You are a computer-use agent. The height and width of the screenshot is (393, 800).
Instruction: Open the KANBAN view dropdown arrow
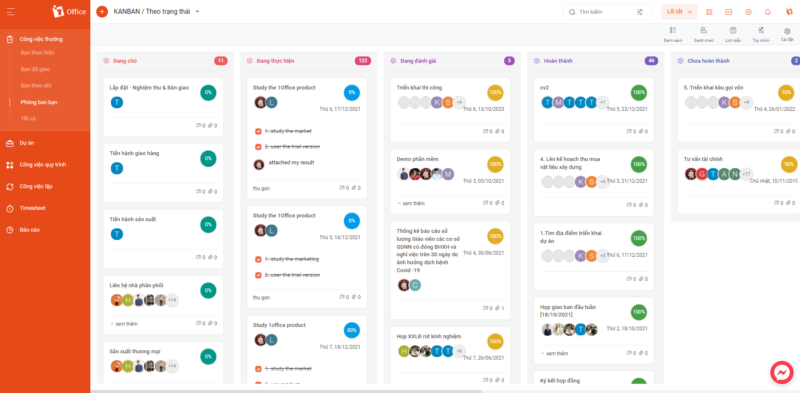197,12
